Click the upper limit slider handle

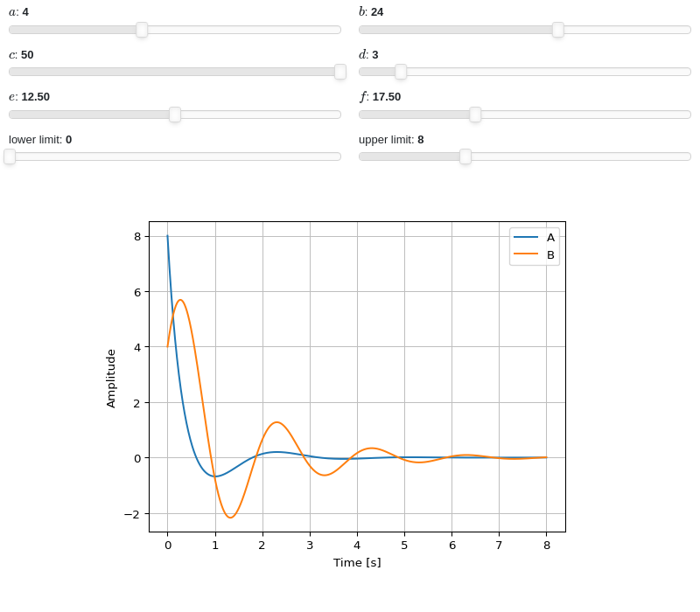(x=465, y=156)
